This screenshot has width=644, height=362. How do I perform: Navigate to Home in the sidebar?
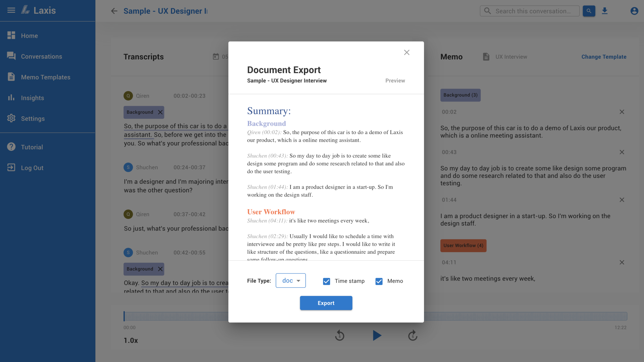pos(29,36)
